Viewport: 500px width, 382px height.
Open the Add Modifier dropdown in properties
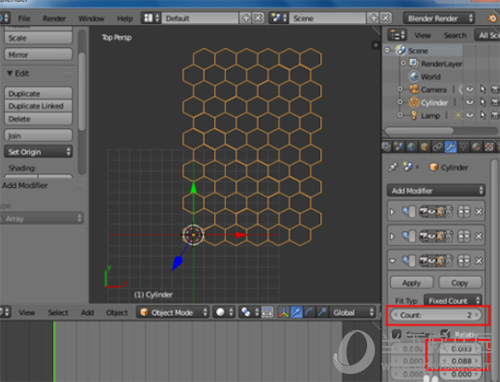[436, 191]
